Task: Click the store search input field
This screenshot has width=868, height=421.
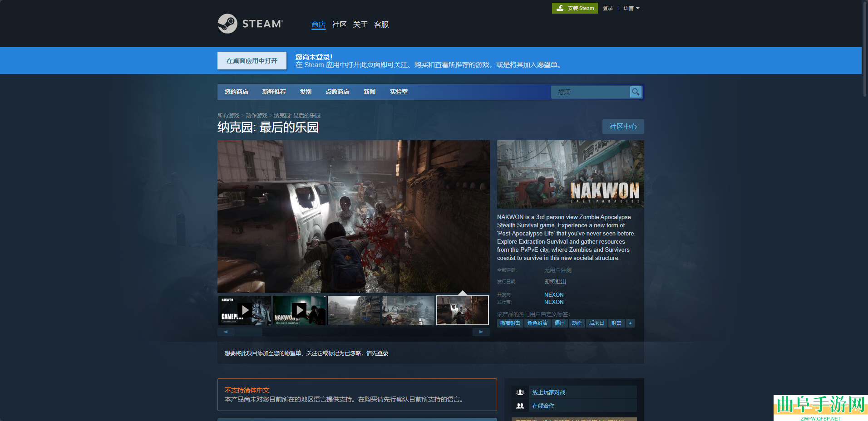Action: [x=590, y=92]
